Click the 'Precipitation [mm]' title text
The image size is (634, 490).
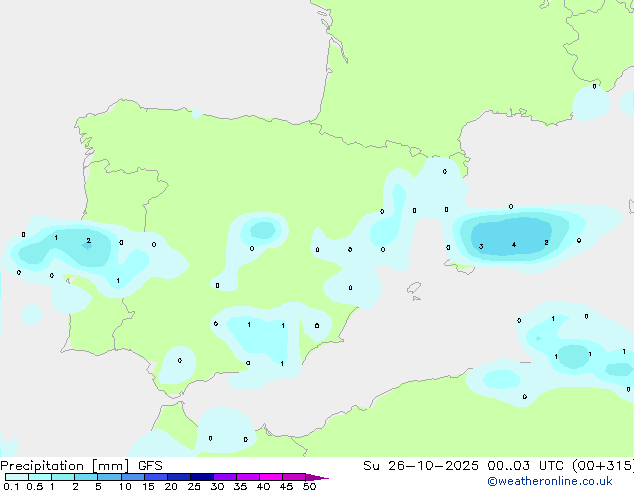(65, 466)
